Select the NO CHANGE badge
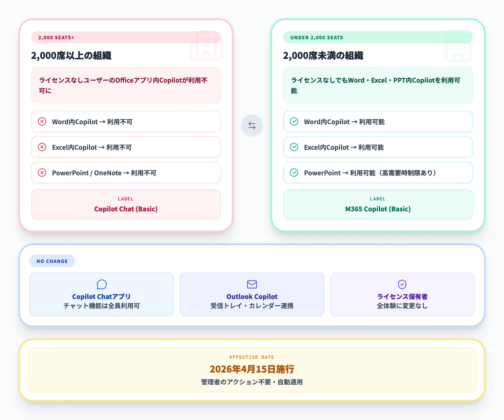The height and width of the screenshot is (420, 504). (x=52, y=261)
